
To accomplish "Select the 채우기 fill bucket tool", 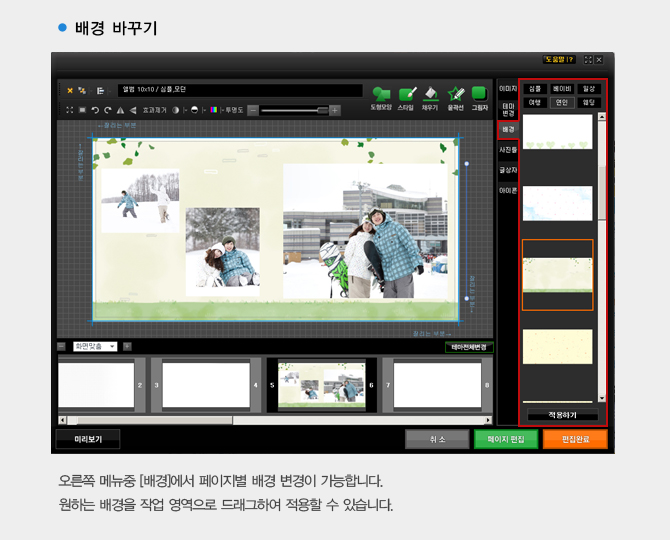I will [x=430, y=99].
